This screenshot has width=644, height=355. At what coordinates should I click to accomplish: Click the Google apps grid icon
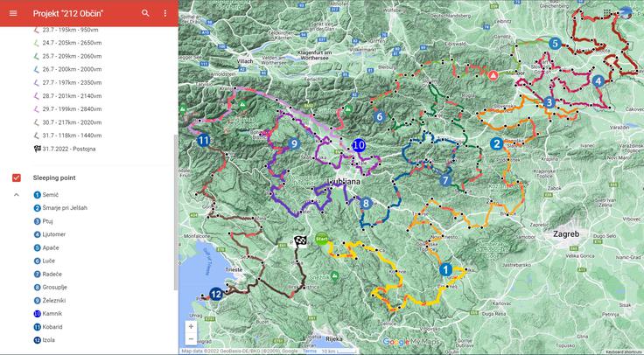click(608, 13)
